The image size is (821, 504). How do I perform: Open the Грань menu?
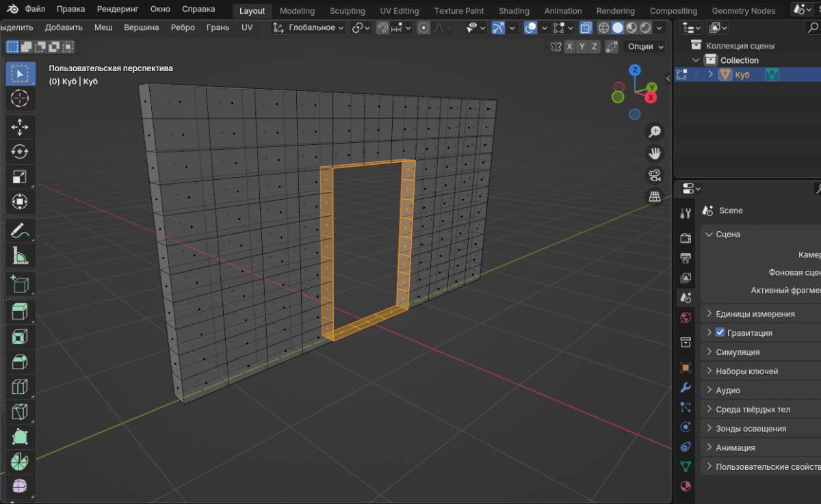pos(218,27)
